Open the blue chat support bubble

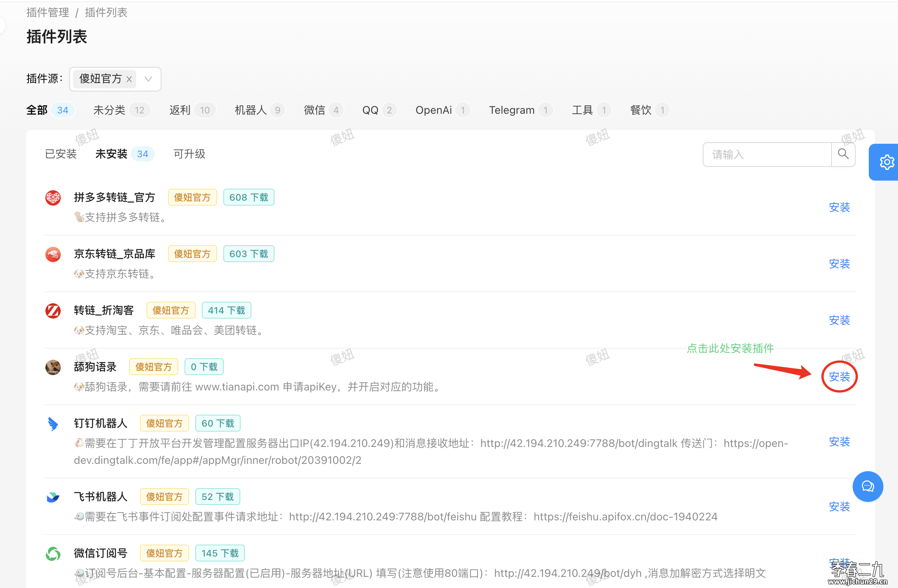(x=868, y=487)
